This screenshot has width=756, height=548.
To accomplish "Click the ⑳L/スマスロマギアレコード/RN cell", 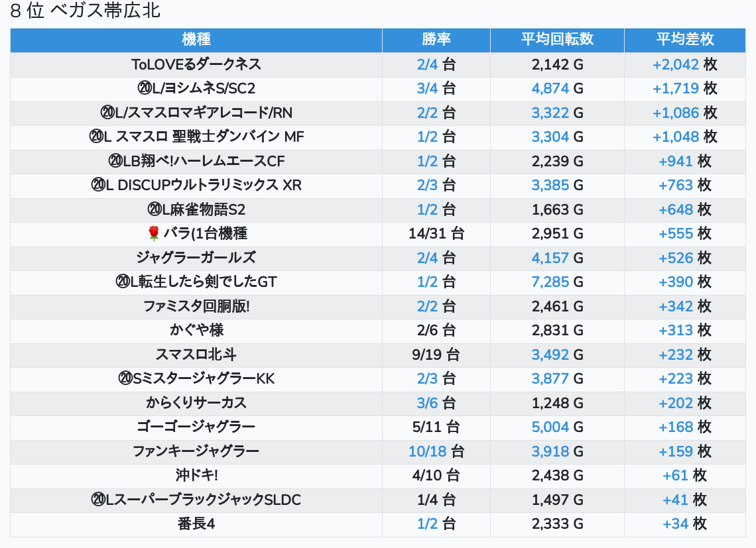I will 196,113.
